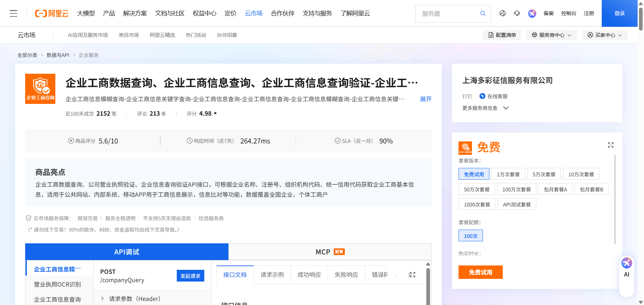The image size is (644, 305).
Task: Click the headset customer support icon
Action: (517, 13)
